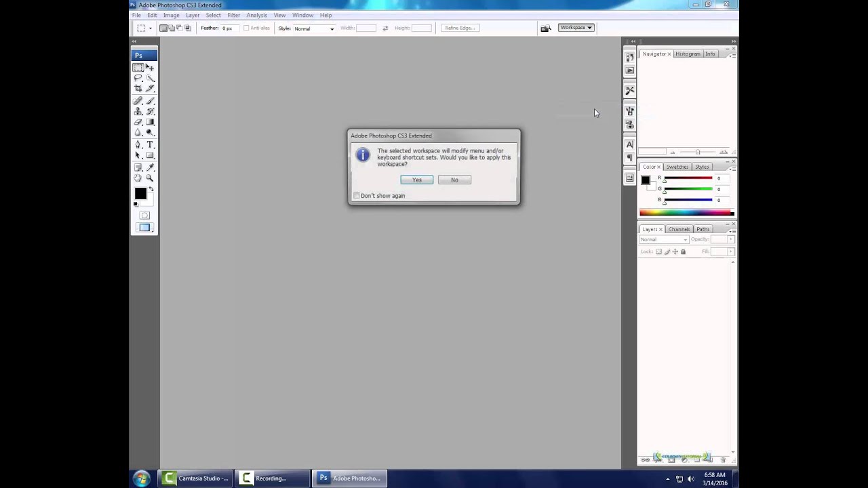This screenshot has width=868, height=488.
Task: Toggle Lock all padlock icon
Action: tap(683, 252)
